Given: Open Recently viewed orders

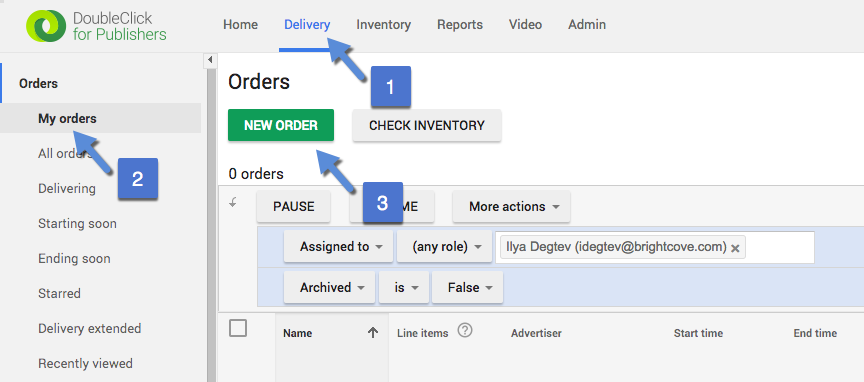Looking at the screenshot, I should (x=85, y=364).
